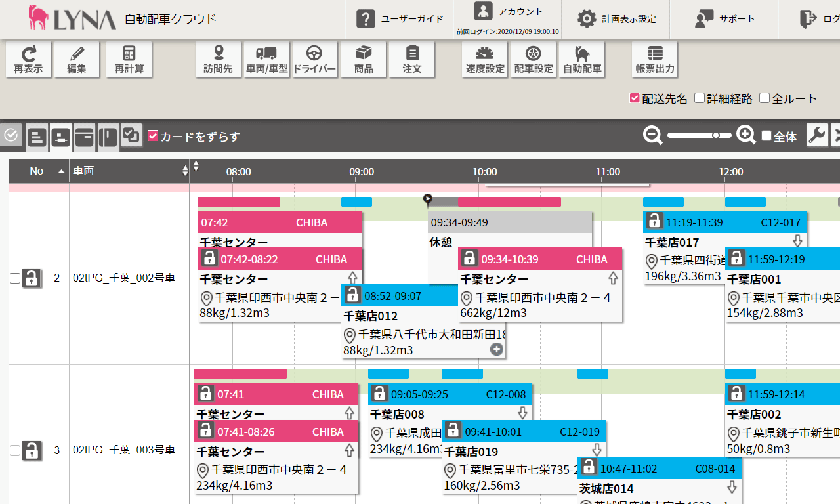Start 自動配車 auto dispatch
This screenshot has height=504, width=840.
pos(582,60)
